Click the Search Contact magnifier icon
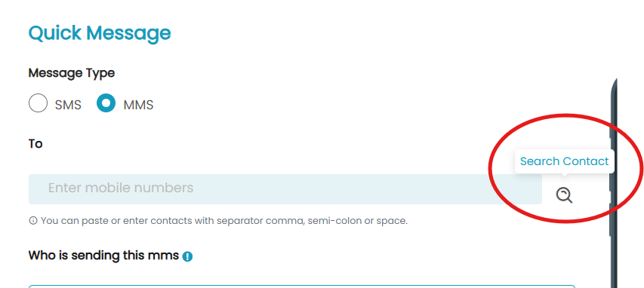The width and height of the screenshot is (644, 288). pyautogui.click(x=564, y=195)
